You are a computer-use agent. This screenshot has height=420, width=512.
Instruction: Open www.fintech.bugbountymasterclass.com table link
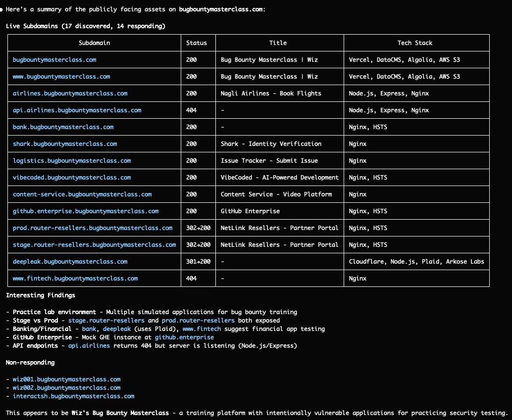(75, 279)
